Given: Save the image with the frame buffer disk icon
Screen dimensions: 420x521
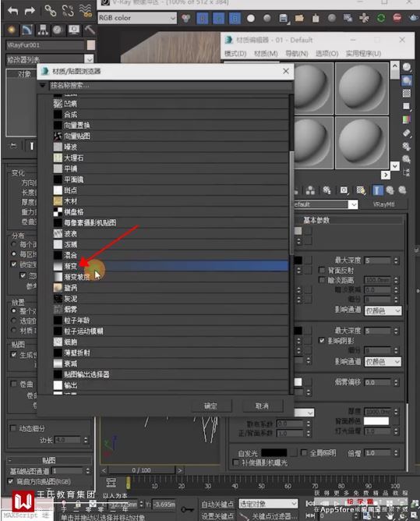Looking at the screenshot, I should click(283, 18).
